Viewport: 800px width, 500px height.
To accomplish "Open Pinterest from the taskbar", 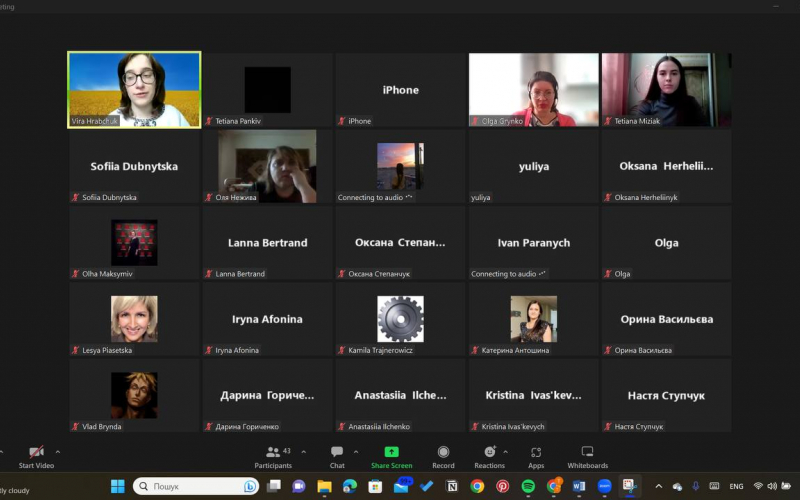I will (x=503, y=486).
